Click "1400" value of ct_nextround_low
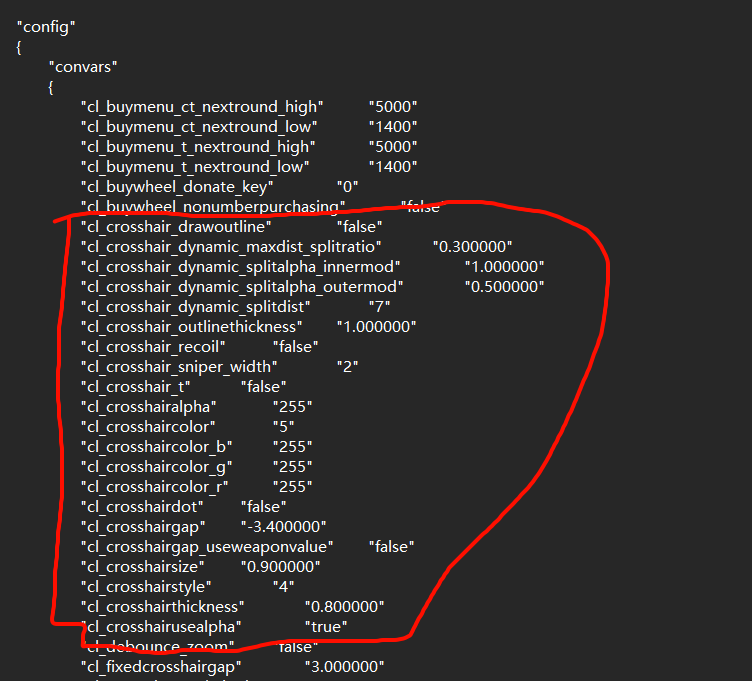Viewport: 752px width, 681px height. [x=393, y=127]
